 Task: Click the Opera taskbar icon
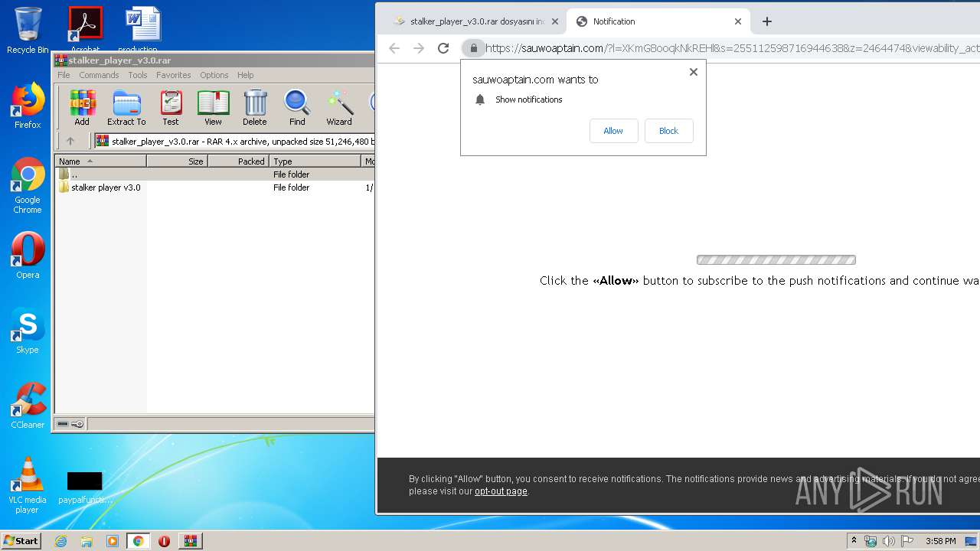(x=164, y=541)
